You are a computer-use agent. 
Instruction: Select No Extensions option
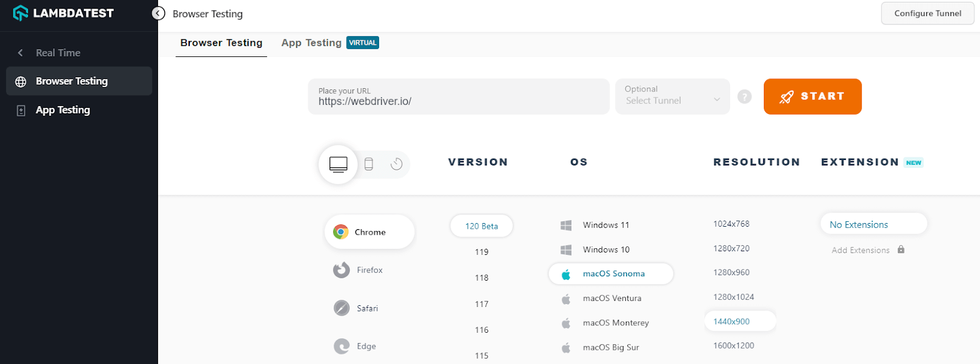(873, 224)
